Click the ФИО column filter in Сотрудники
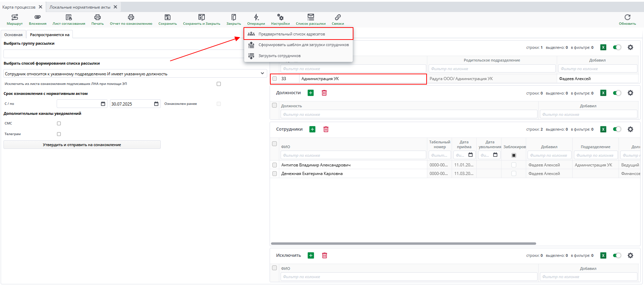Viewport: 644px width, 285px height. 353,155
